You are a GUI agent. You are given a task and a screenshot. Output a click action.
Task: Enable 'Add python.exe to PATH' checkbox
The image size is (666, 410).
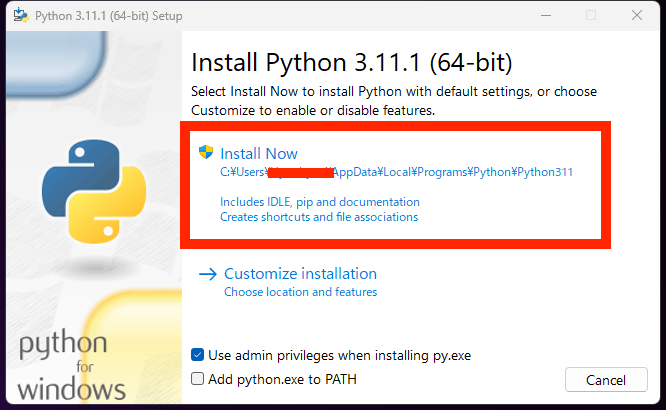pos(198,379)
